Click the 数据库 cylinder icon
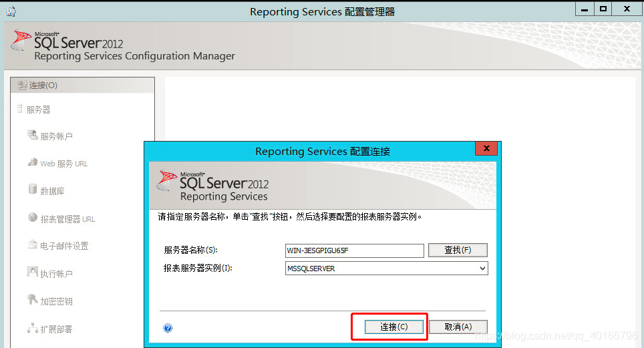Image resolution: width=644 pixels, height=348 pixels. [x=33, y=189]
